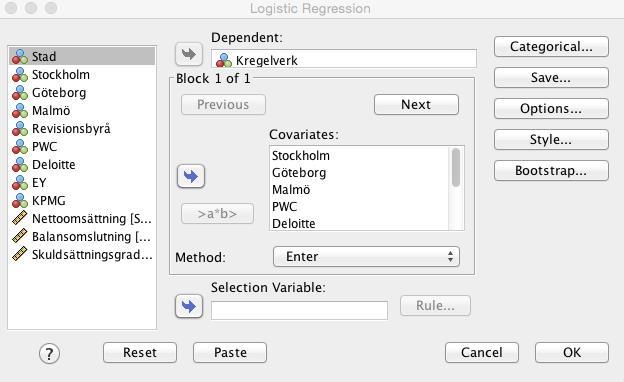Open the Bootstrap settings dialog

(x=551, y=171)
